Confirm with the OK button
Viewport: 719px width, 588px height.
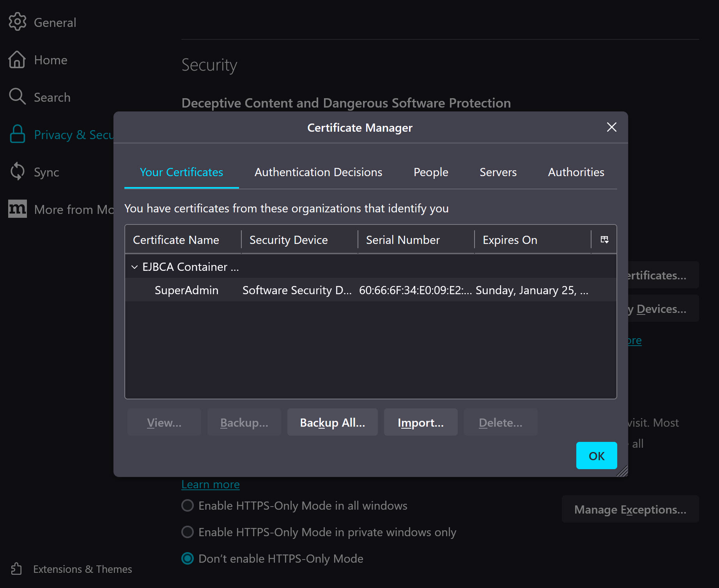(597, 456)
